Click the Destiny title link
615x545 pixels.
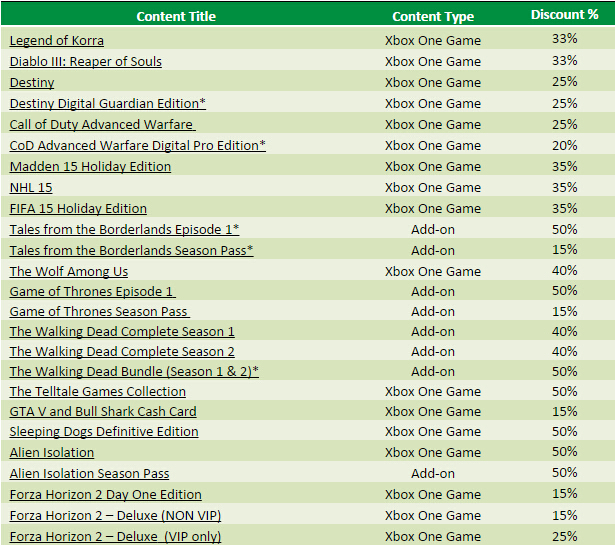click(x=32, y=83)
